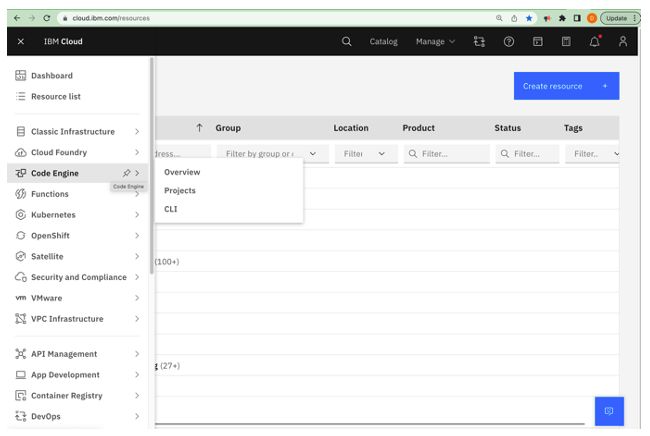
Task: Launch the IBM Cloud Shell icon
Action: pyautogui.click(x=538, y=41)
